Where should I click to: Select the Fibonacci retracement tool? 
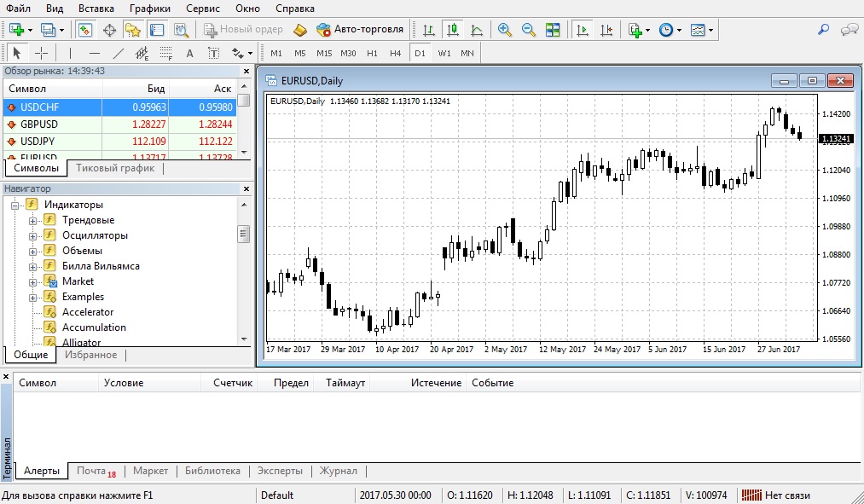click(165, 54)
